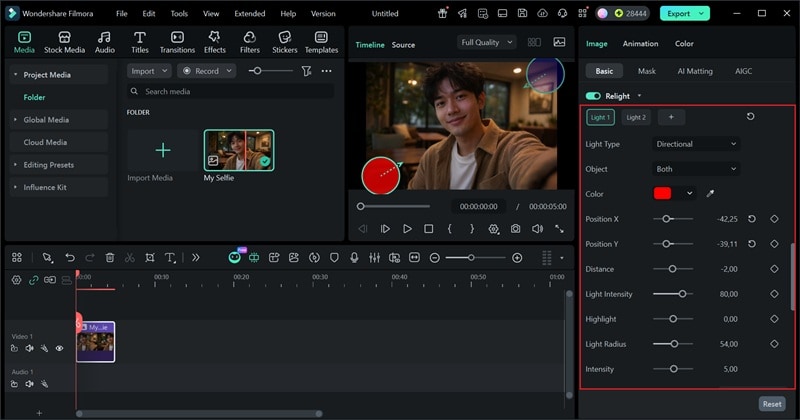This screenshot has width=800, height=420.
Task: Open the Full Quality dropdown
Action: point(487,43)
